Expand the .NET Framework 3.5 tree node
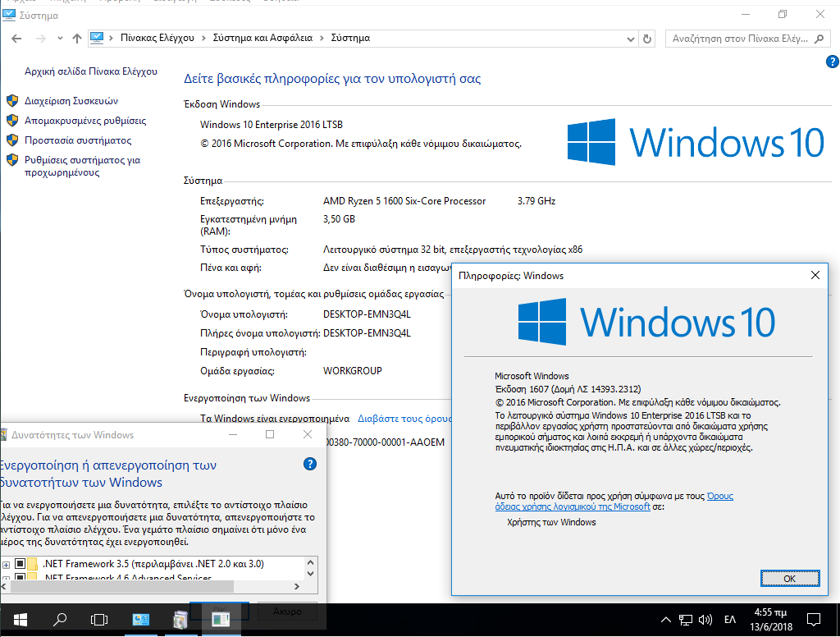Screen dimensions: 840x637 [6, 564]
